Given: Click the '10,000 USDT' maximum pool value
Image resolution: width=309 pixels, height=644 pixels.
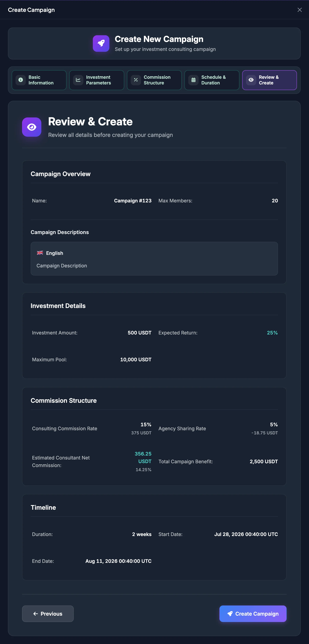Looking at the screenshot, I should 136,360.
